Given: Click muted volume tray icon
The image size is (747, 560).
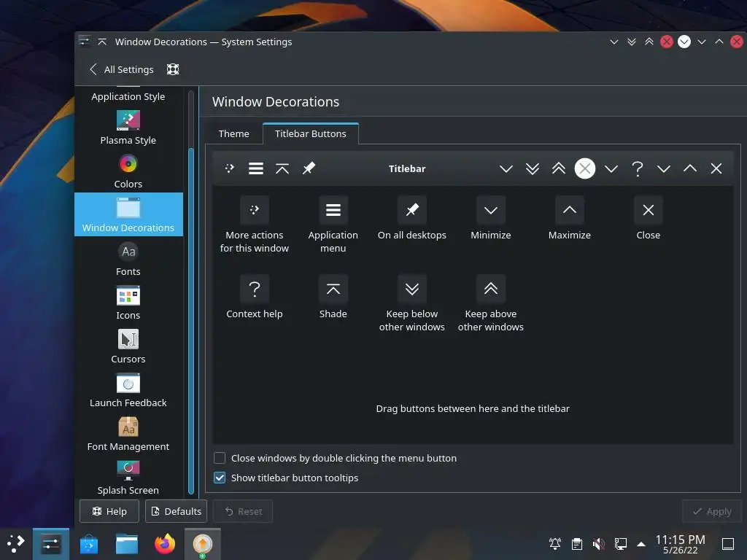Looking at the screenshot, I should coord(599,544).
